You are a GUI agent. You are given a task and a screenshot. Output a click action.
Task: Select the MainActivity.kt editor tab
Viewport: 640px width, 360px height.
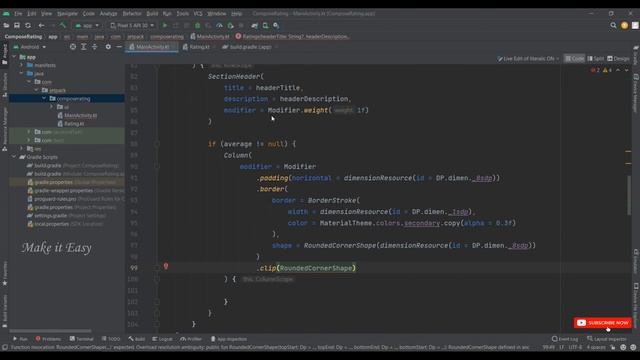tap(151, 47)
